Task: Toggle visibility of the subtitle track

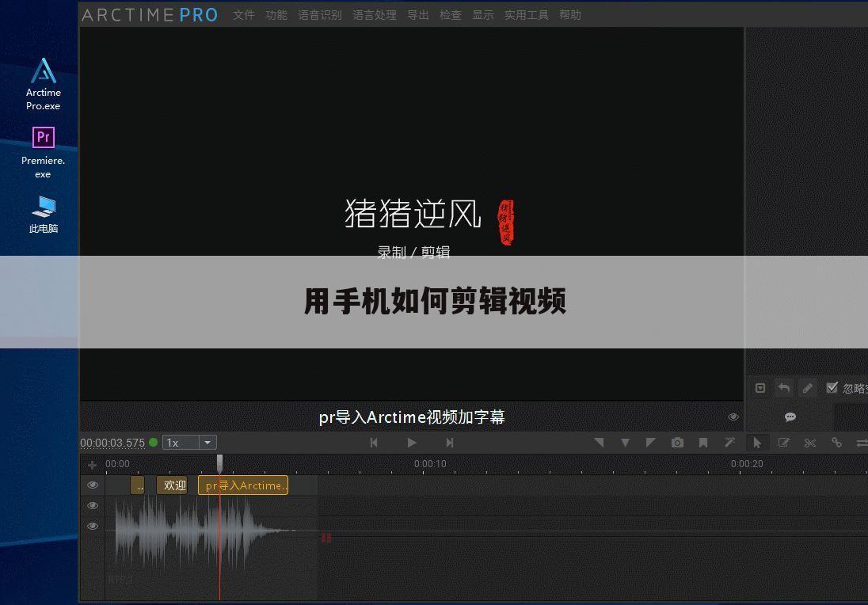Action: click(93, 485)
